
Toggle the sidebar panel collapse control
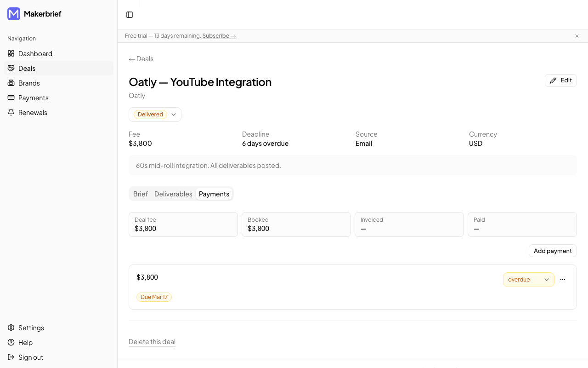coord(130,14)
